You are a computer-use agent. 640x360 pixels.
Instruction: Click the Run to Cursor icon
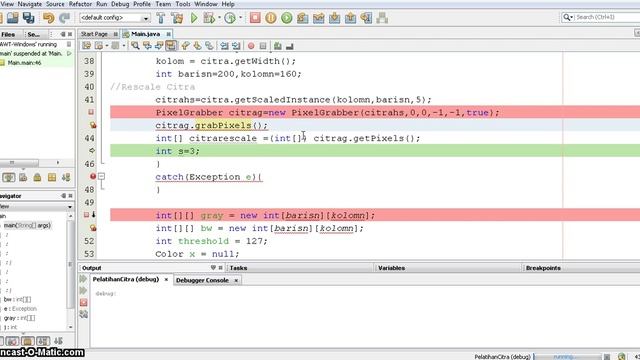[x=366, y=18]
